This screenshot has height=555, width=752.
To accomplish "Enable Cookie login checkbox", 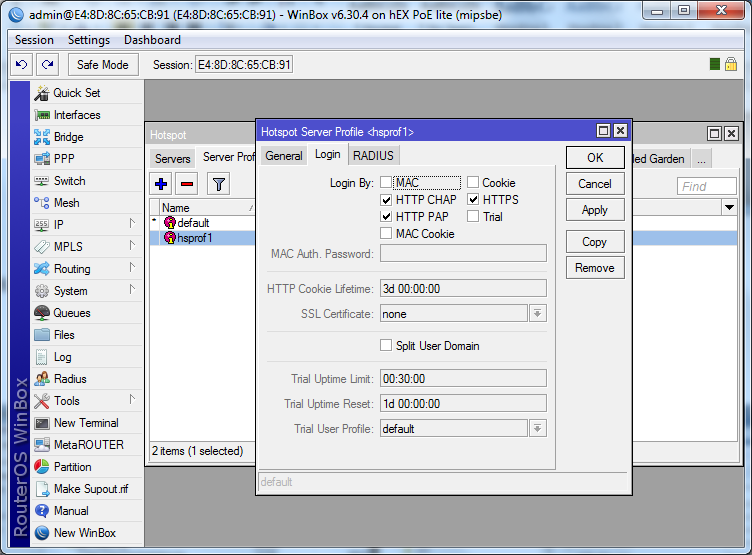I will pyautogui.click(x=473, y=182).
